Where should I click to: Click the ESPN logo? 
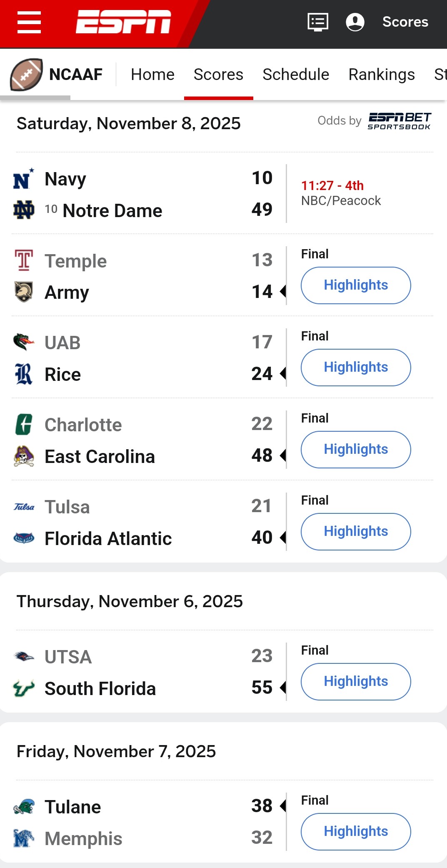point(123,22)
